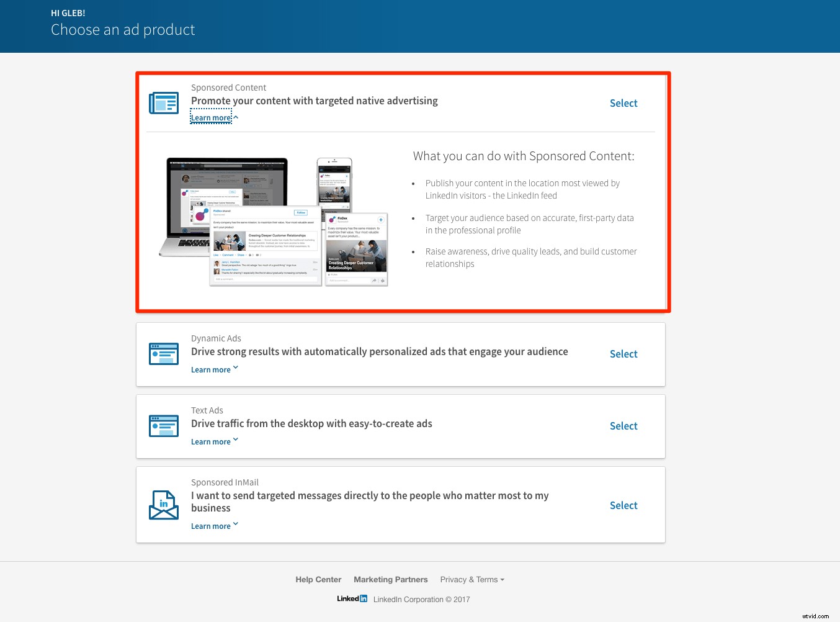Click the Sponsored InMail envelope icon

tap(163, 505)
